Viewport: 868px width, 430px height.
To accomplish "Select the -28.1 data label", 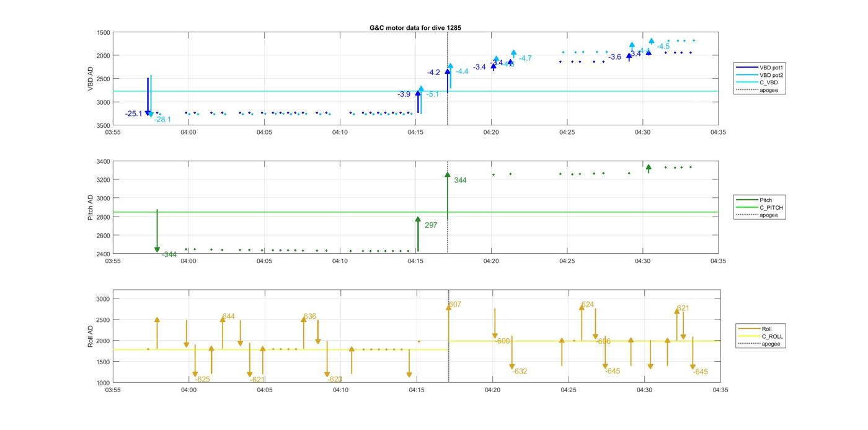I will tap(162, 119).
